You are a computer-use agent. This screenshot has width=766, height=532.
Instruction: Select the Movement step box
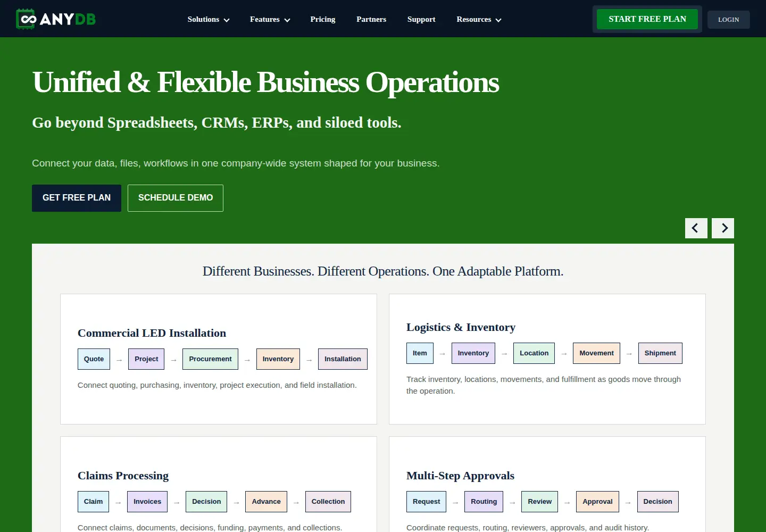596,353
